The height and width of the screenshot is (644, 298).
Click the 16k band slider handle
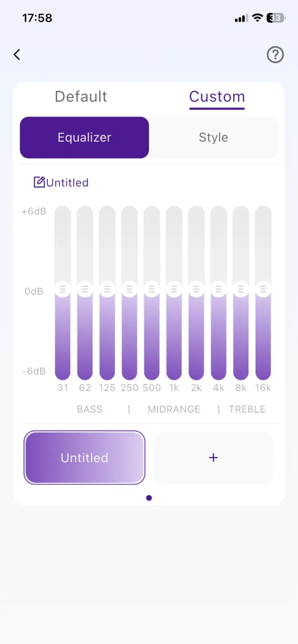[263, 289]
